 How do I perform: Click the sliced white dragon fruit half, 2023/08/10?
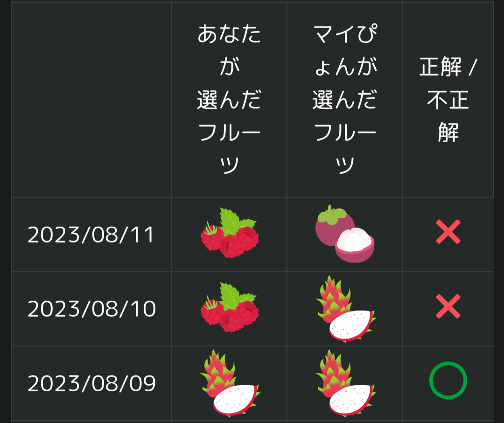(350, 325)
